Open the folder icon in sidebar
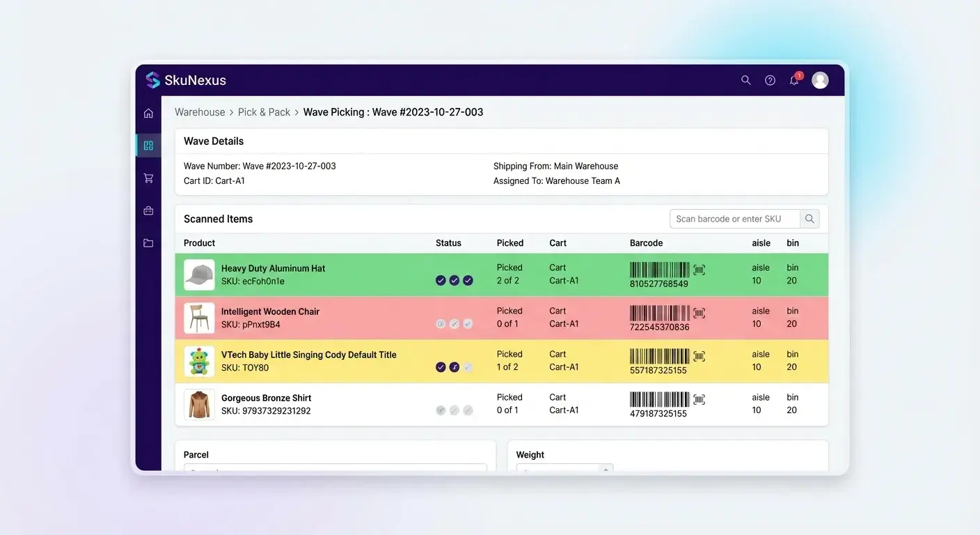 [148, 243]
